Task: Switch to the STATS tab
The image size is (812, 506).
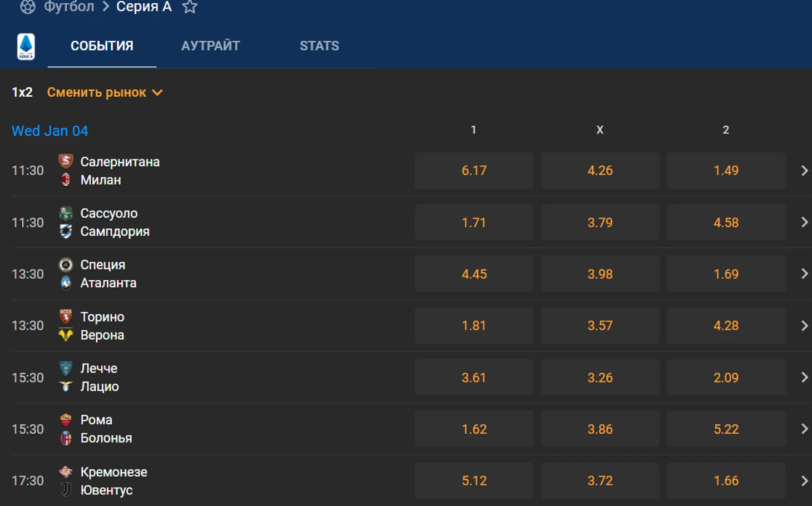Action: pyautogui.click(x=319, y=46)
